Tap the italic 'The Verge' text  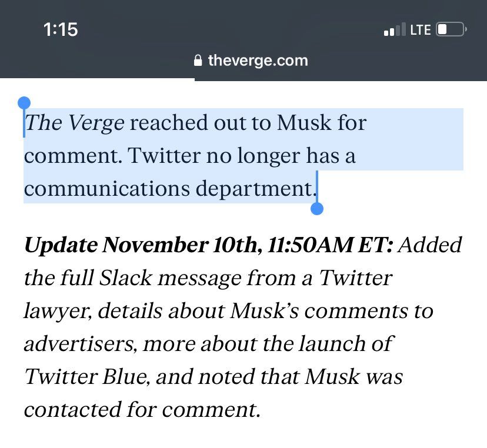point(74,123)
